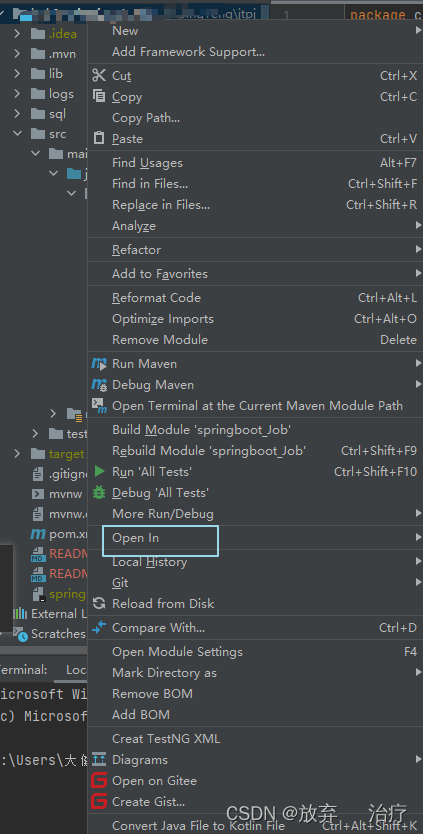Click the Debug 'All Tests' bug icon
The width and height of the screenshot is (423, 834).
(99, 493)
